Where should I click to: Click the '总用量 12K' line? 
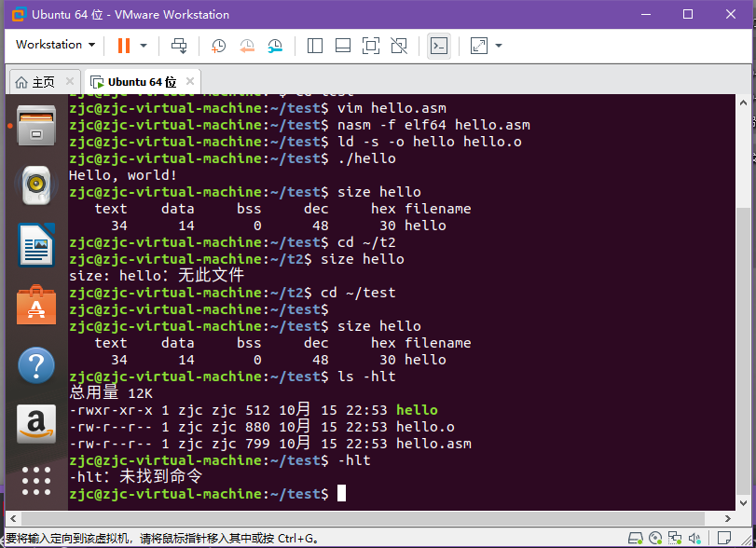click(x=111, y=392)
